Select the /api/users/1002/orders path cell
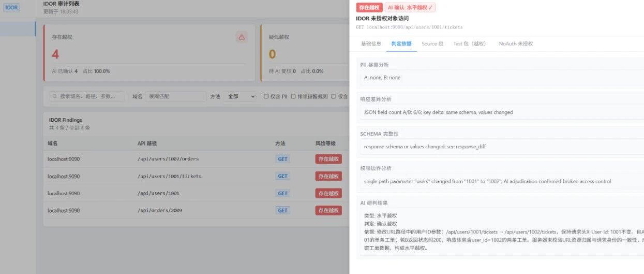The image size is (644, 274). point(168,159)
